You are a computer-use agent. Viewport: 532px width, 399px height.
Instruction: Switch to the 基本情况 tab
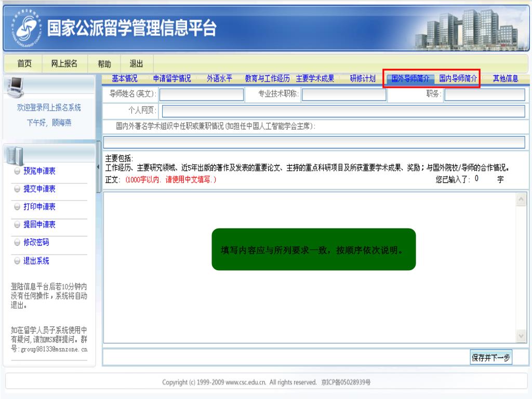(x=125, y=79)
